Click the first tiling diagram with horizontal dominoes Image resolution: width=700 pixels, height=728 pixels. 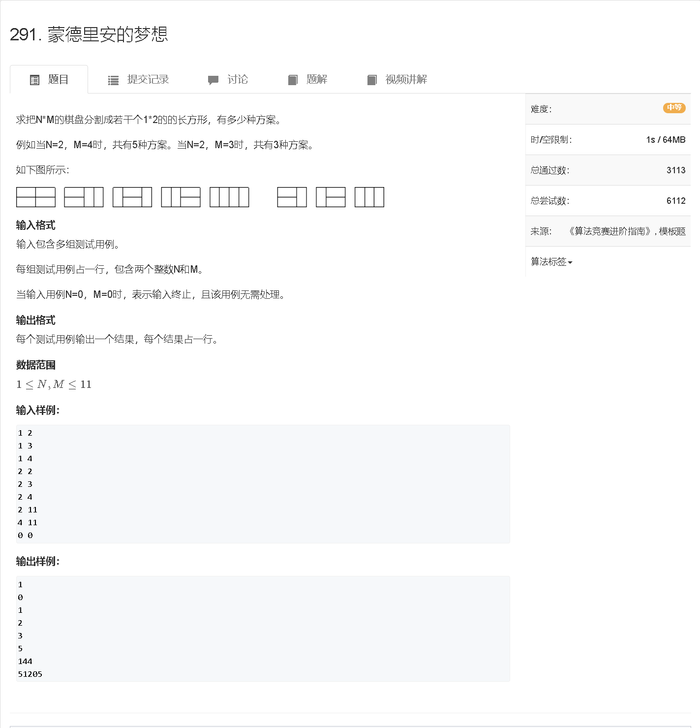coord(36,197)
